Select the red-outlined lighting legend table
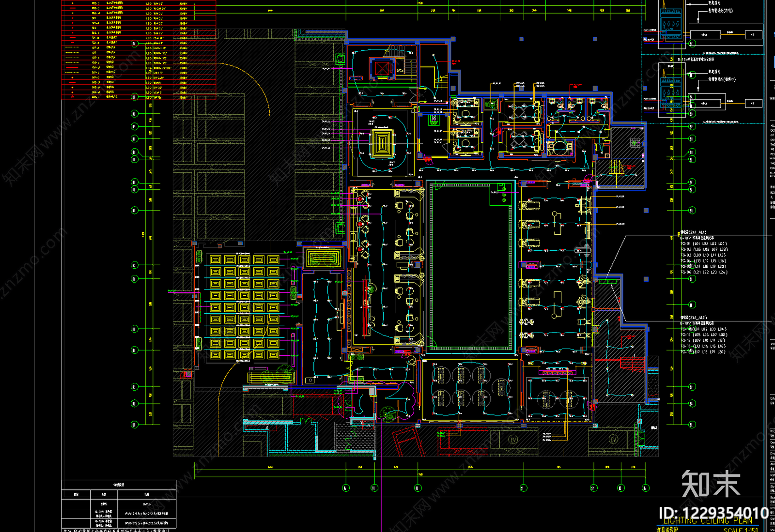Screen dimensions: 775x532 click(x=139, y=50)
